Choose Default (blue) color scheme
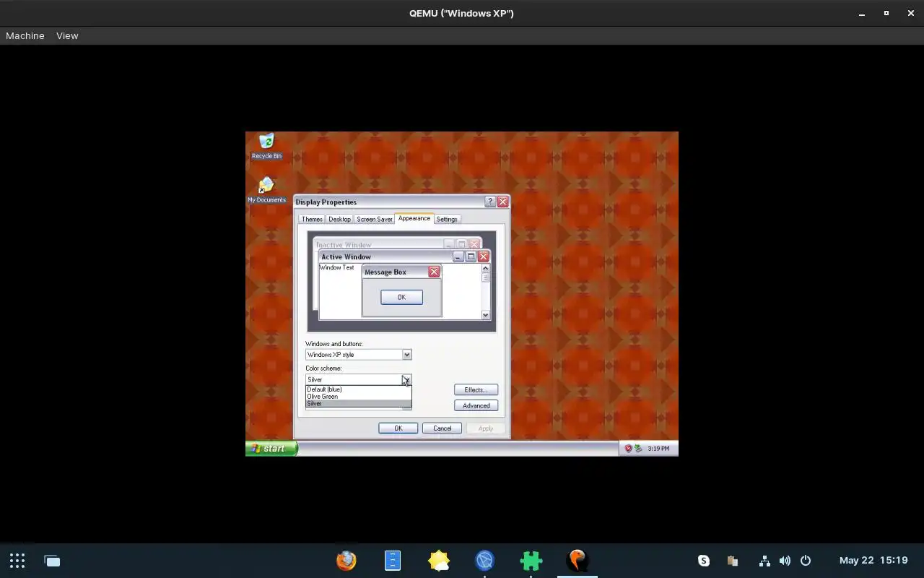 pos(358,389)
